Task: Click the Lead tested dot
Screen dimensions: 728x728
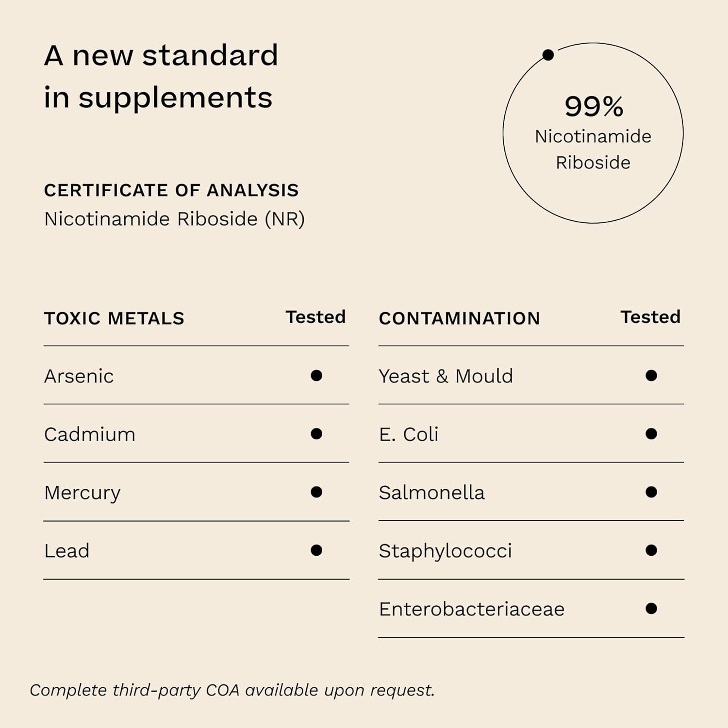Action: pos(316,550)
